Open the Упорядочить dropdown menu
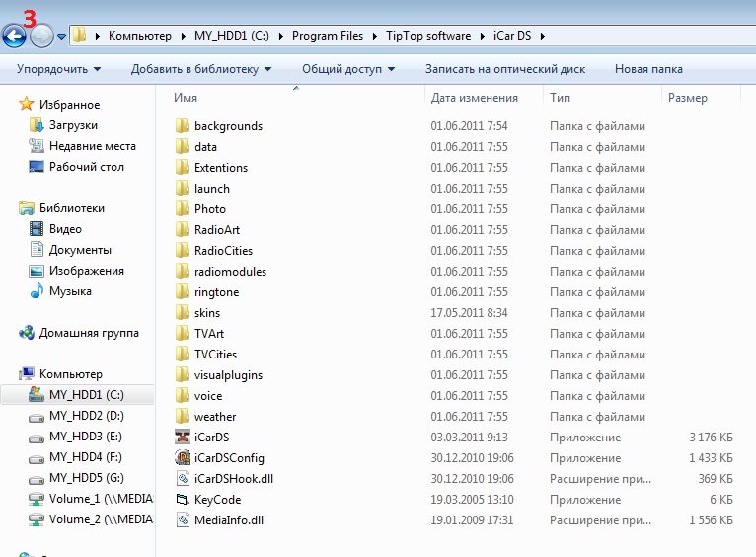 point(58,69)
